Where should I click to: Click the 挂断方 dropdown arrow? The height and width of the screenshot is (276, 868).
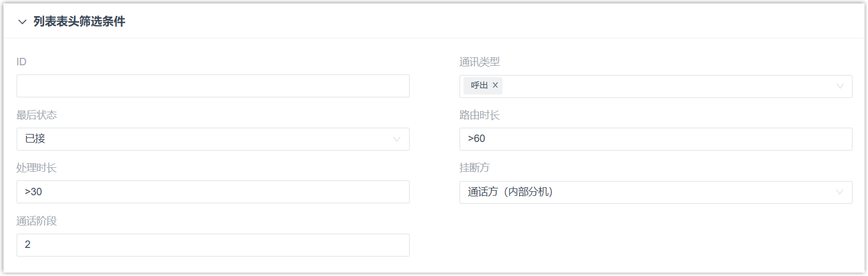coord(840,192)
